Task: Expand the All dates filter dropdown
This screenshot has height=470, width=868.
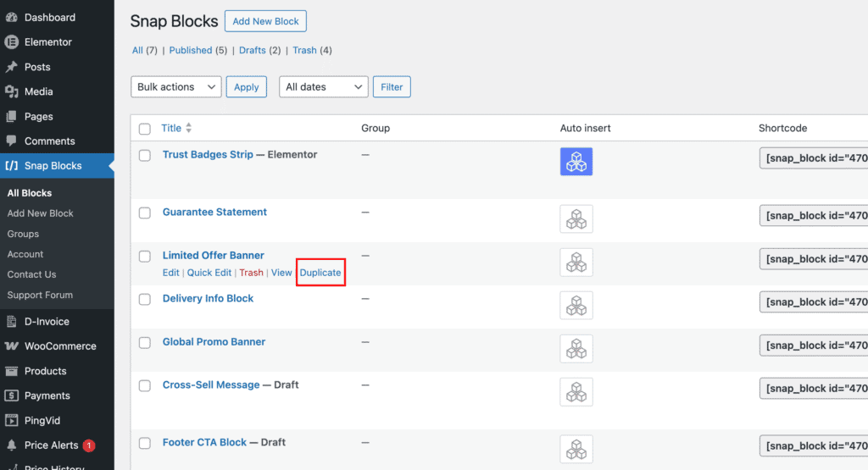Action: pyautogui.click(x=323, y=87)
